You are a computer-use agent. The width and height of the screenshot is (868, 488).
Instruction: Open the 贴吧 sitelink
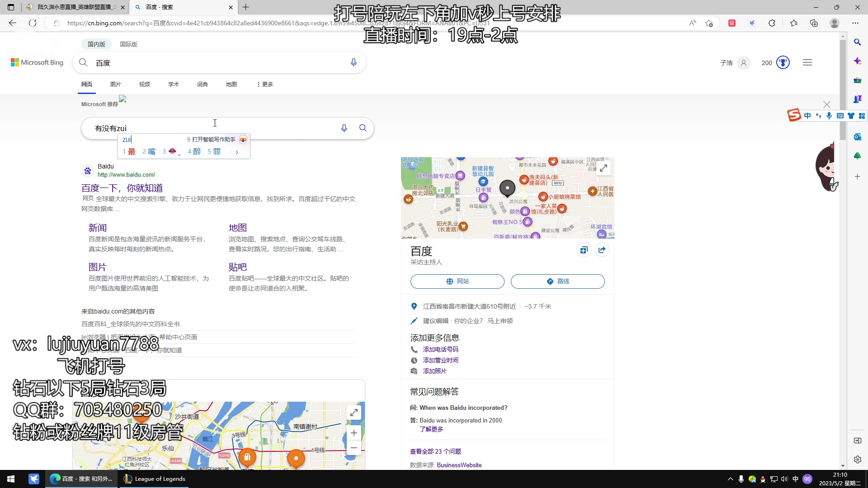tap(238, 267)
